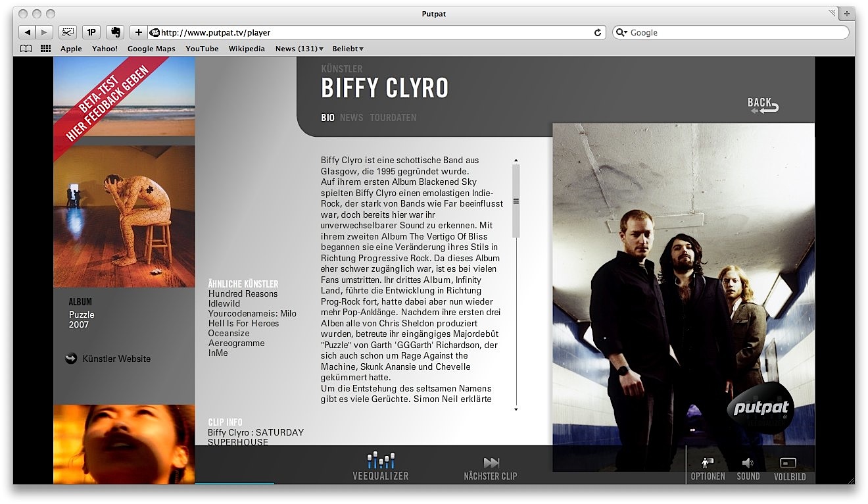The image size is (868, 504).
Task: Click the Evernote elephant toolbar icon
Action: coord(114,32)
